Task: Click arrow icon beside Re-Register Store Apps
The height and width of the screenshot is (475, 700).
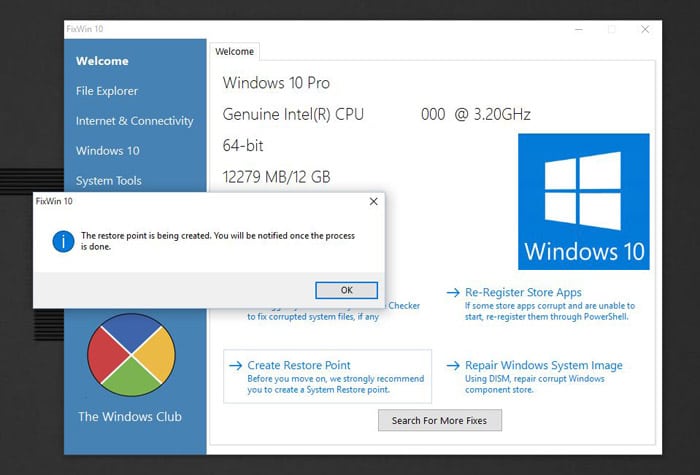Action: [453, 293]
